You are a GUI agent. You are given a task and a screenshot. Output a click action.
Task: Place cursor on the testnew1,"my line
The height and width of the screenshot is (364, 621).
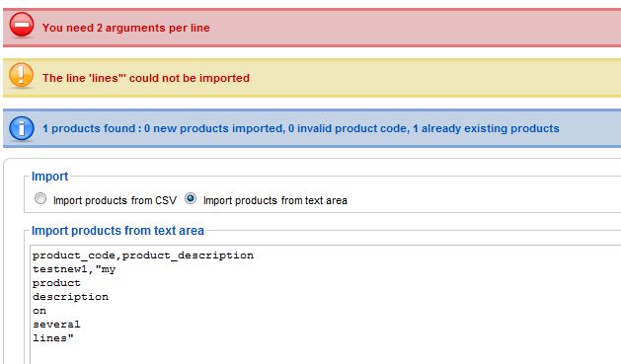(74, 269)
